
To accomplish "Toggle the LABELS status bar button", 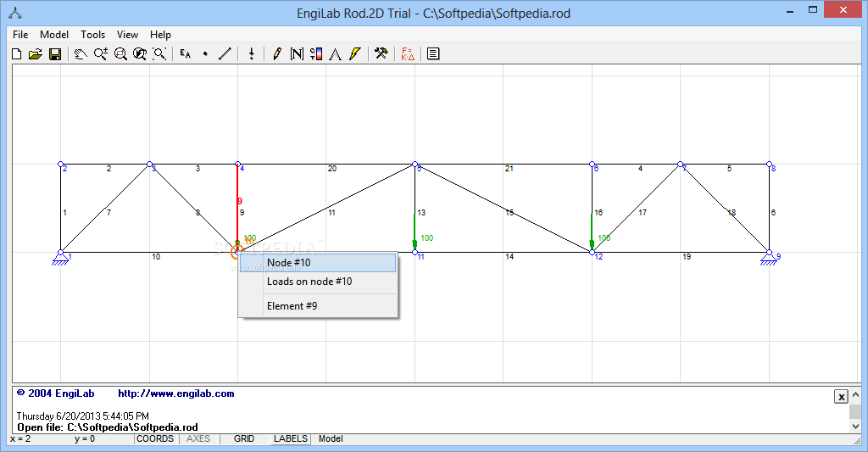I will pyautogui.click(x=291, y=438).
